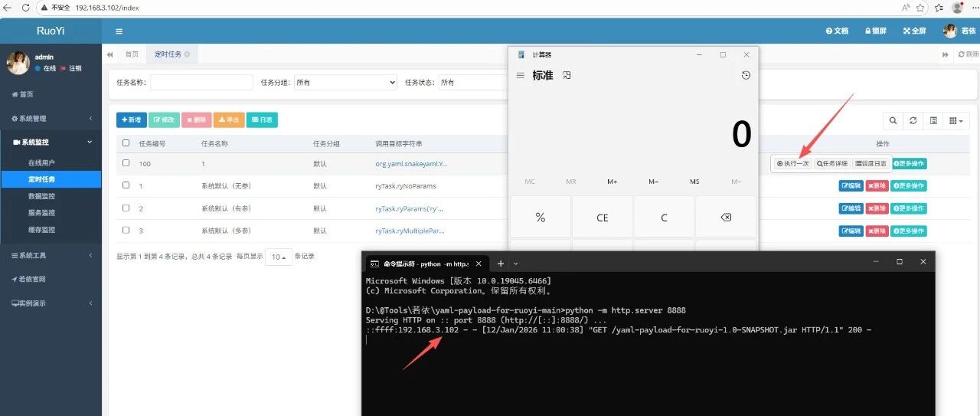
Task: Click the table search magnifier icon
Action: (x=893, y=120)
